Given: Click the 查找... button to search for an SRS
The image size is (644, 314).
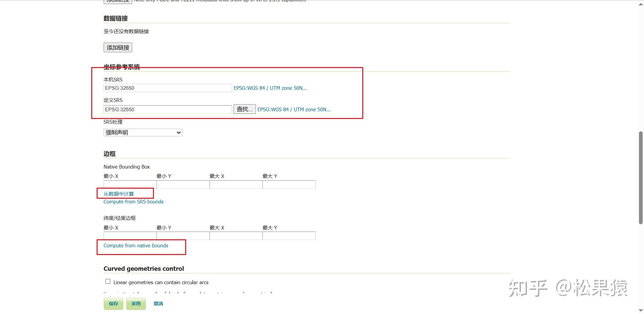Looking at the screenshot, I should click(244, 109).
